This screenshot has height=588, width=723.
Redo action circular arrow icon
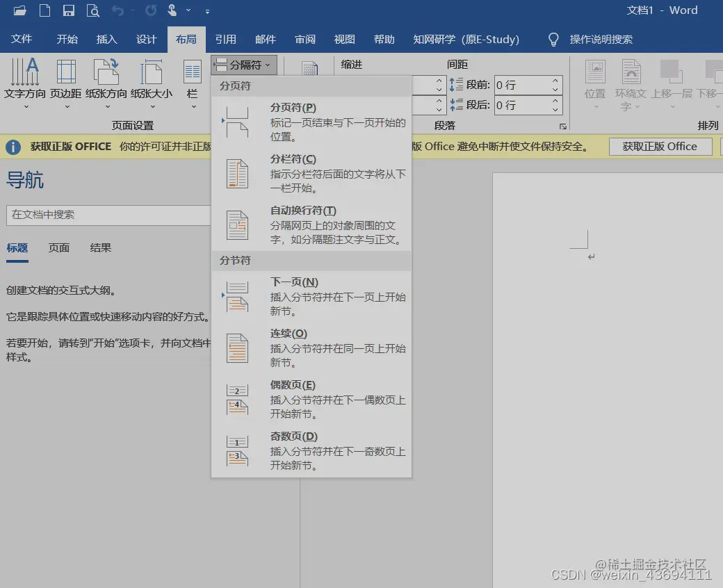tap(151, 10)
